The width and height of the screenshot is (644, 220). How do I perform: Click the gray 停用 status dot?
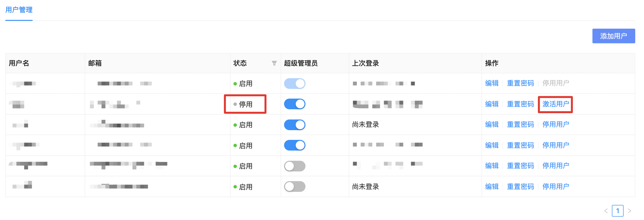pyautogui.click(x=235, y=104)
